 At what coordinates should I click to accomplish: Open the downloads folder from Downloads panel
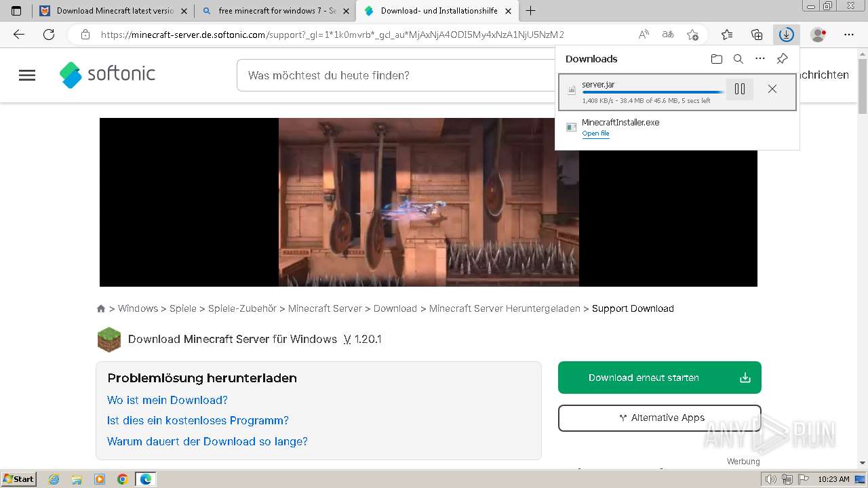coord(717,59)
